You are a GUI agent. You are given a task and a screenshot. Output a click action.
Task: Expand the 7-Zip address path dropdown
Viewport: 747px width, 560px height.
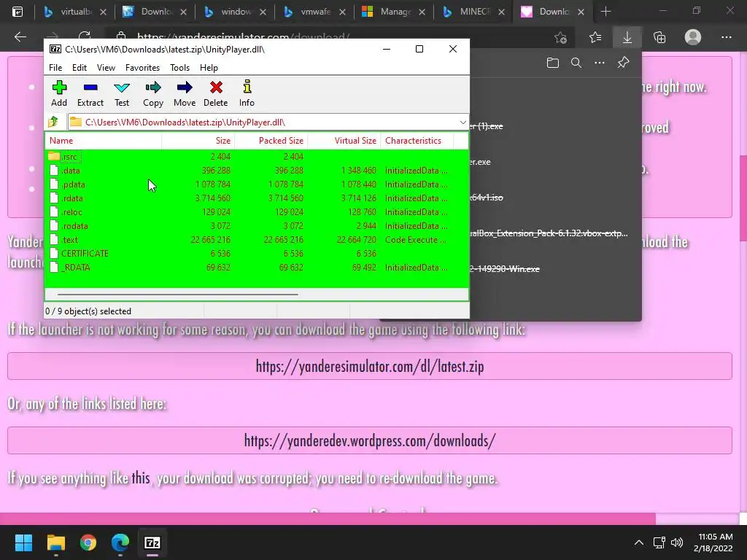point(462,122)
